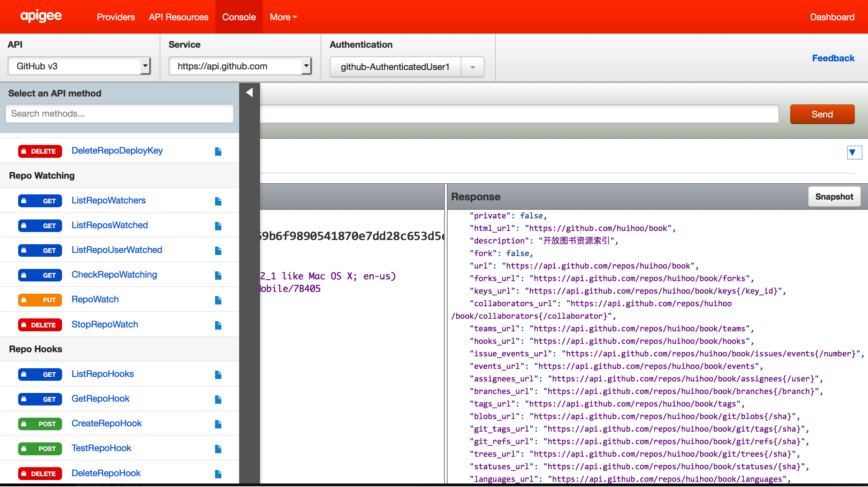Screen dimensions: 868x487
Task: Open the More menu in navbar
Action: pyautogui.click(x=283, y=17)
